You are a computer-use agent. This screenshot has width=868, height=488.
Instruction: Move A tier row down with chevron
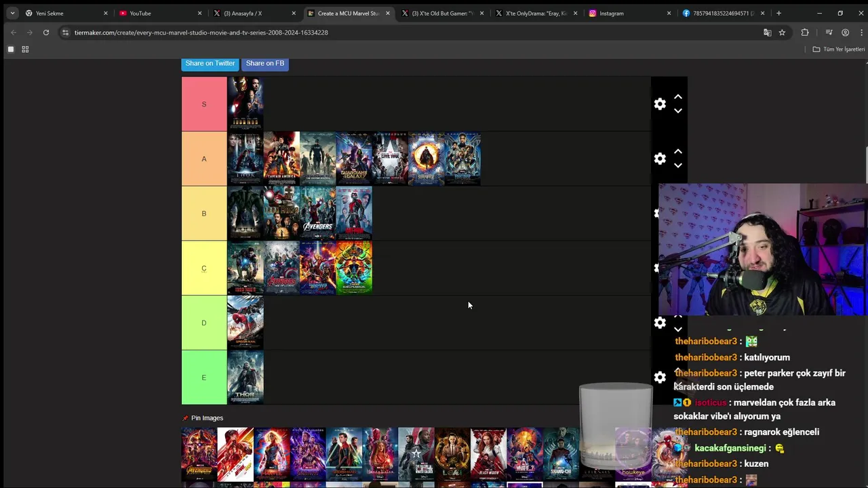point(677,165)
